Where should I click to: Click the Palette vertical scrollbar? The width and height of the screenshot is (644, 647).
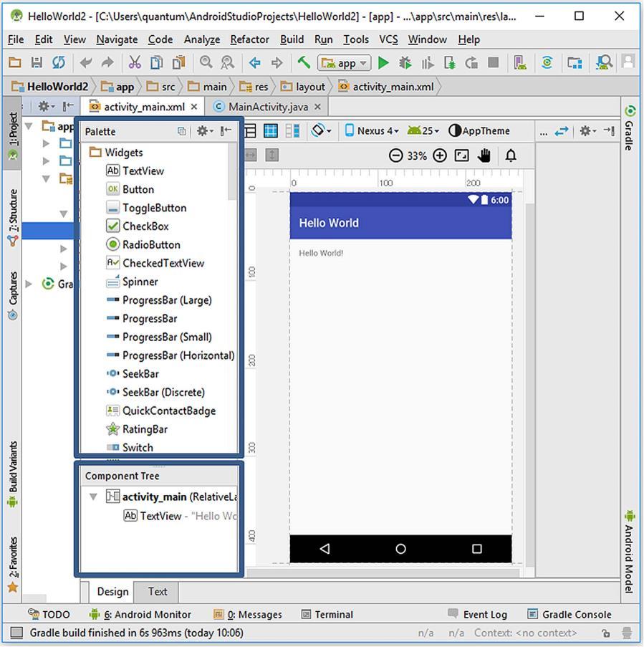232,171
